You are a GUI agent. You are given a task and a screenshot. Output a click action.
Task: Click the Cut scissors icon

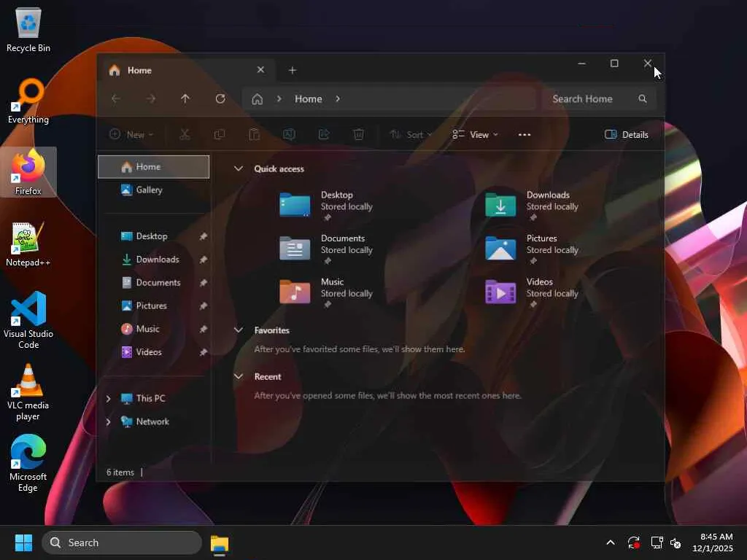pyautogui.click(x=185, y=135)
